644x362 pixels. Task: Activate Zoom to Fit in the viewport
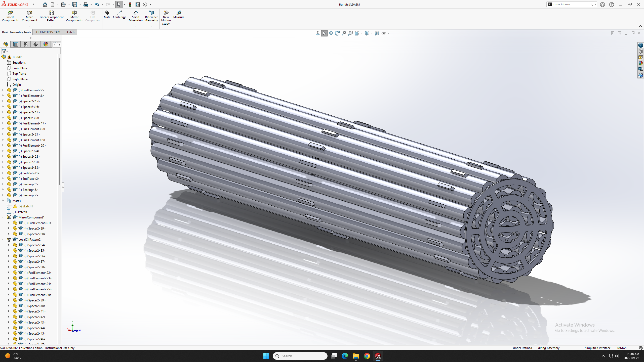[344, 33]
